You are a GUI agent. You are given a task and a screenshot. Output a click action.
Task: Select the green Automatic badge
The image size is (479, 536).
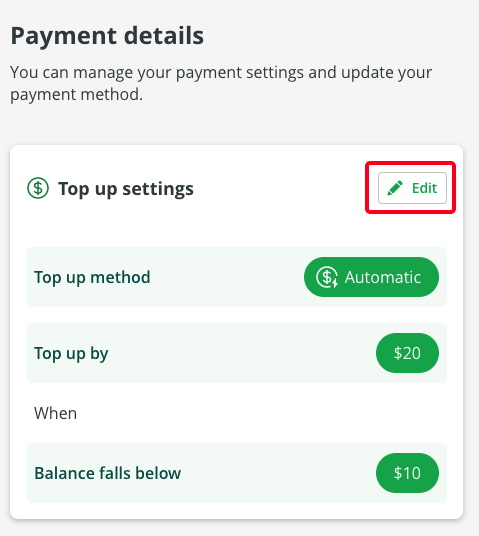tap(371, 277)
